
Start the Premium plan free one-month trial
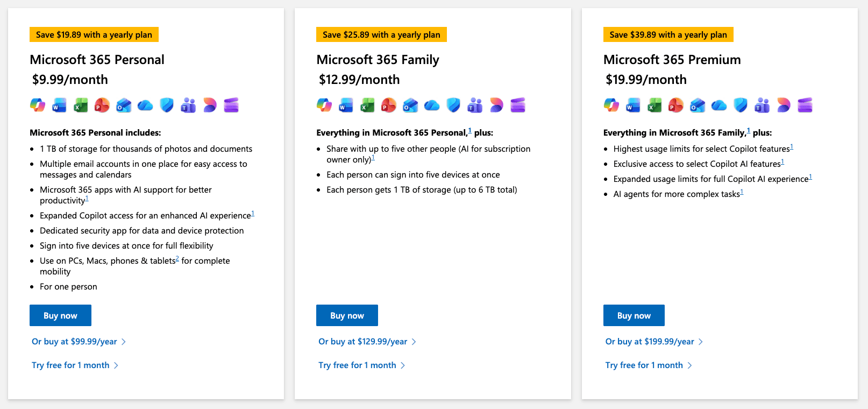(x=644, y=365)
